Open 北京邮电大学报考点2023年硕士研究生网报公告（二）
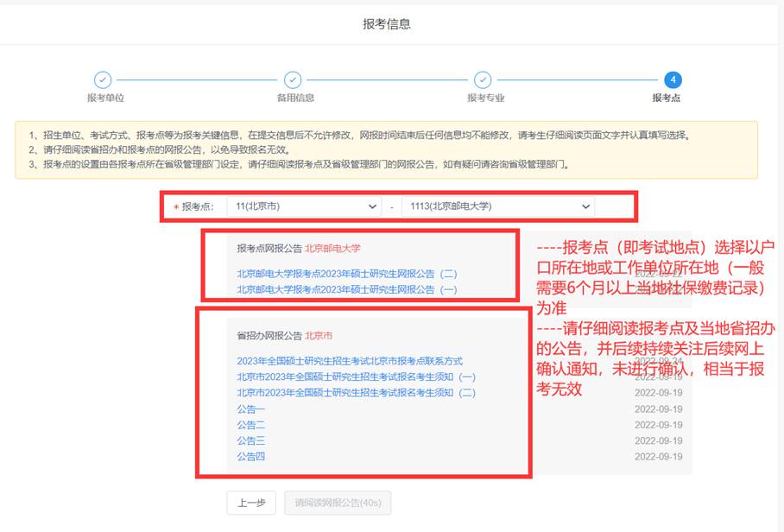 point(346,274)
